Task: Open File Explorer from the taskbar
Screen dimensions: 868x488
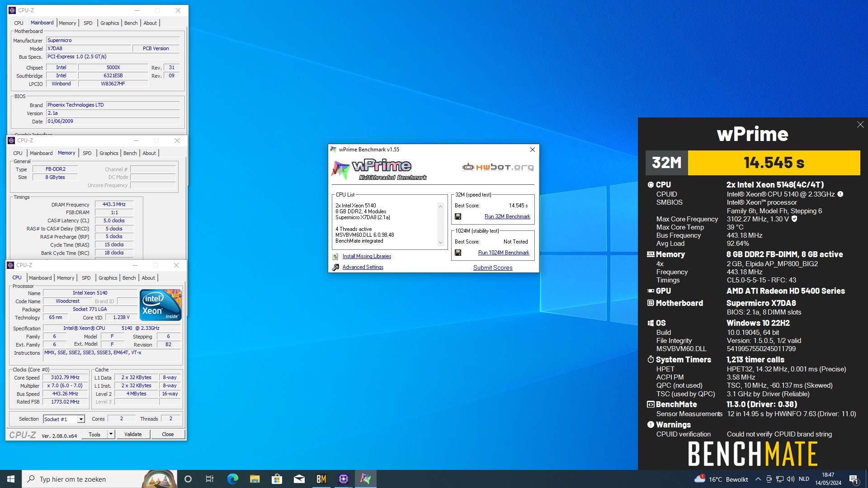Action: coord(255,479)
